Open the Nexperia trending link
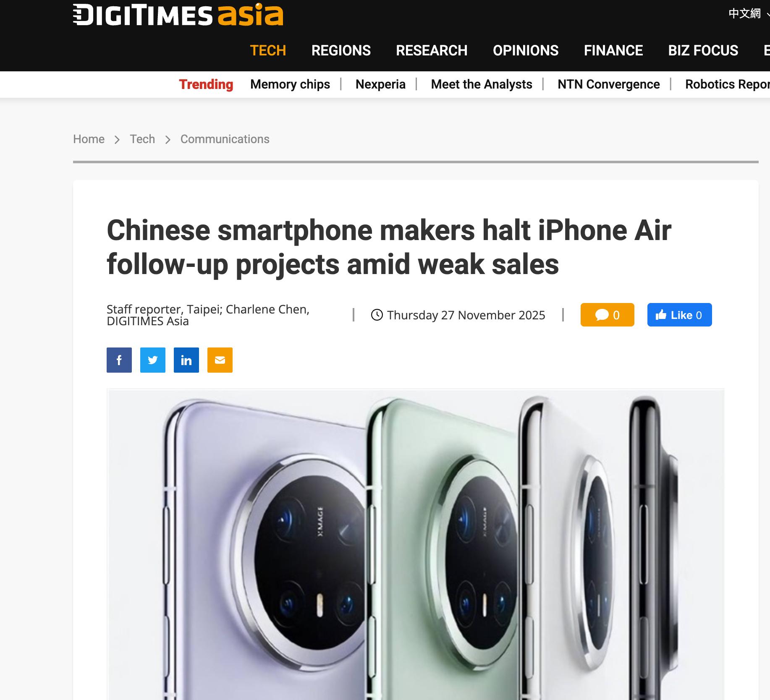The width and height of the screenshot is (770, 700). (x=380, y=84)
